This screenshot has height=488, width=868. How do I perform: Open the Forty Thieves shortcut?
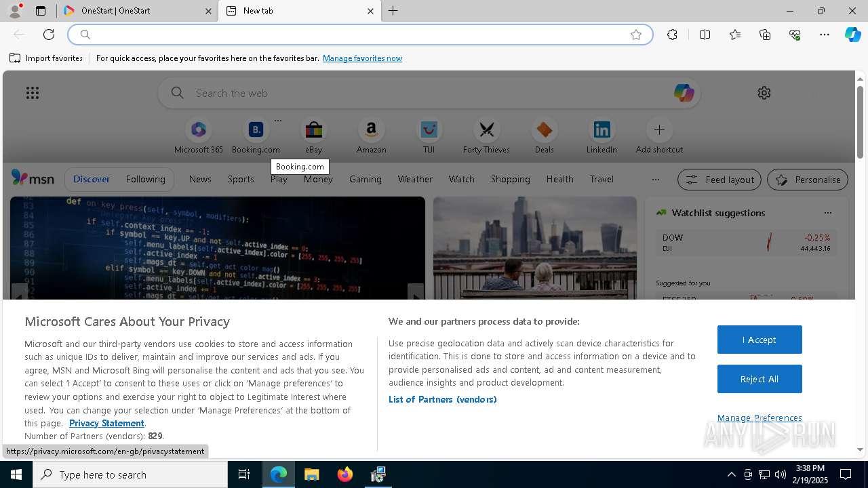pos(486,136)
